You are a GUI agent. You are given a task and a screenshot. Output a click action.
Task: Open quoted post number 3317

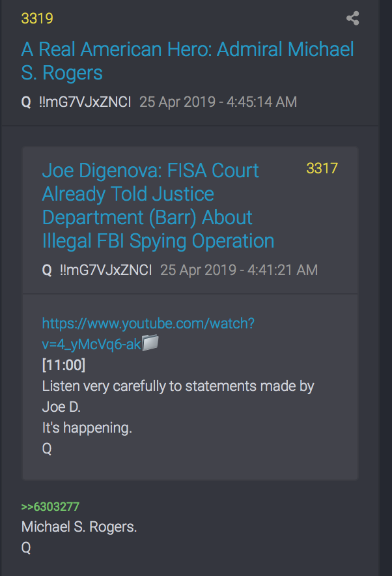pos(322,168)
